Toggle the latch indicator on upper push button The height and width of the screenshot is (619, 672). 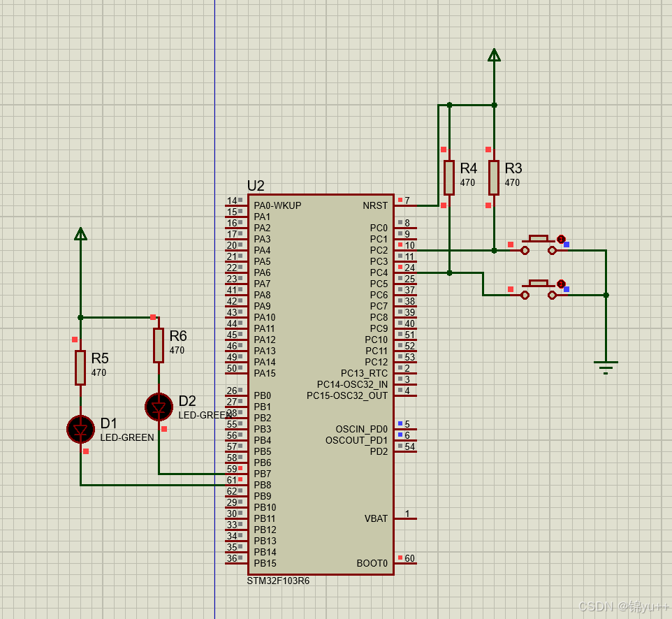[x=561, y=239]
